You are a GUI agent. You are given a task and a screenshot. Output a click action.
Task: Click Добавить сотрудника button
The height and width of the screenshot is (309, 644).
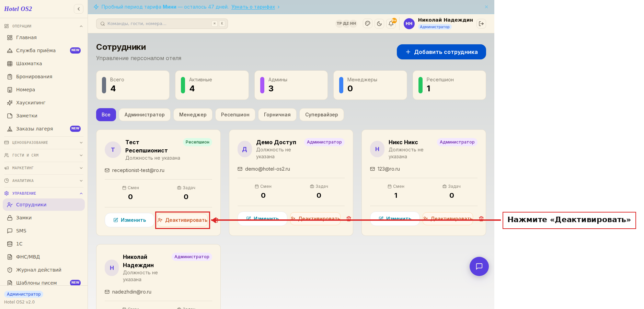click(441, 52)
